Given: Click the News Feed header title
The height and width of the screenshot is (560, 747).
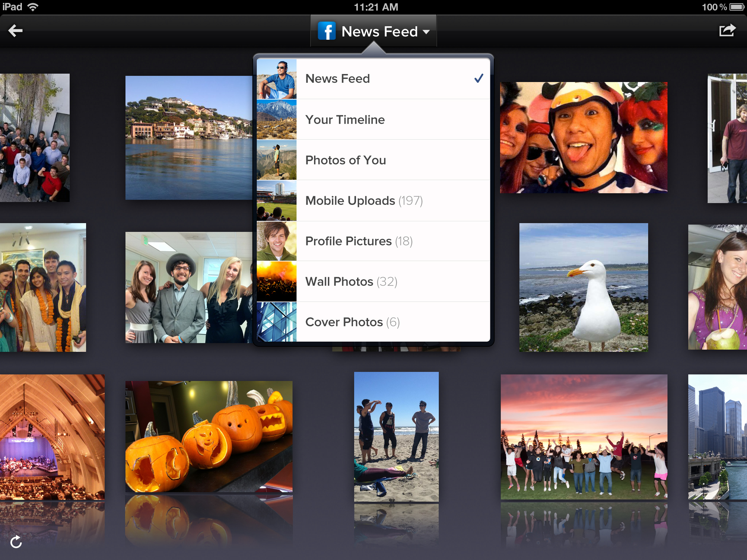Looking at the screenshot, I should pyautogui.click(x=379, y=32).
